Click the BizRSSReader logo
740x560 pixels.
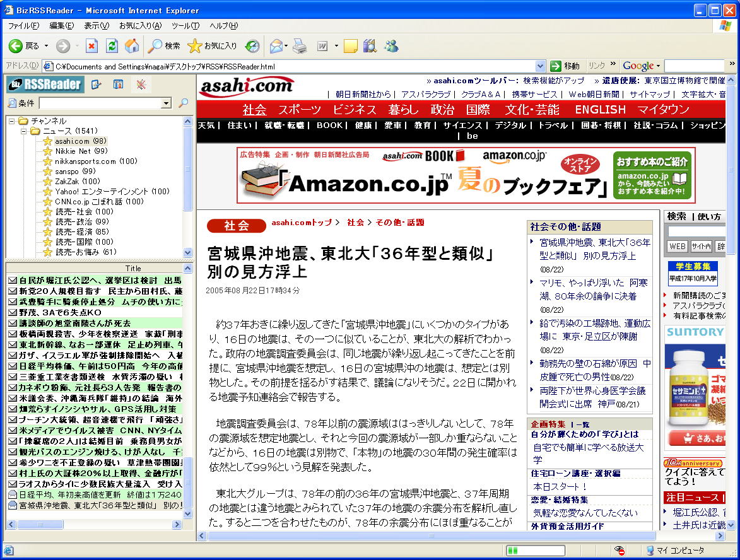click(x=46, y=85)
